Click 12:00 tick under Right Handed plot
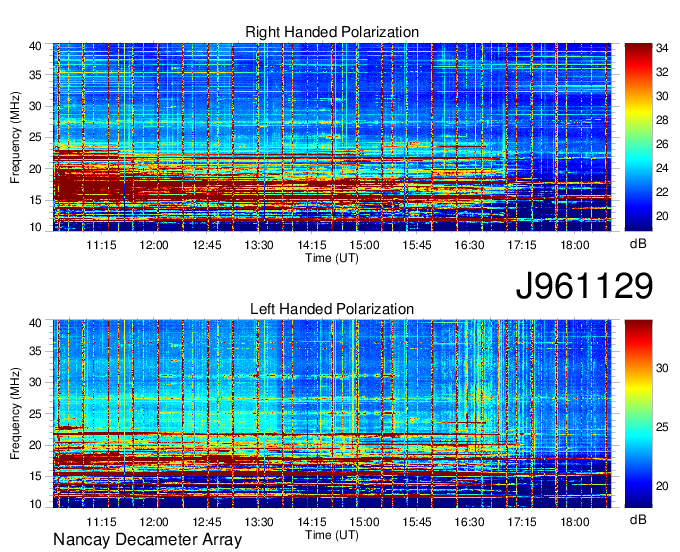 point(154,245)
